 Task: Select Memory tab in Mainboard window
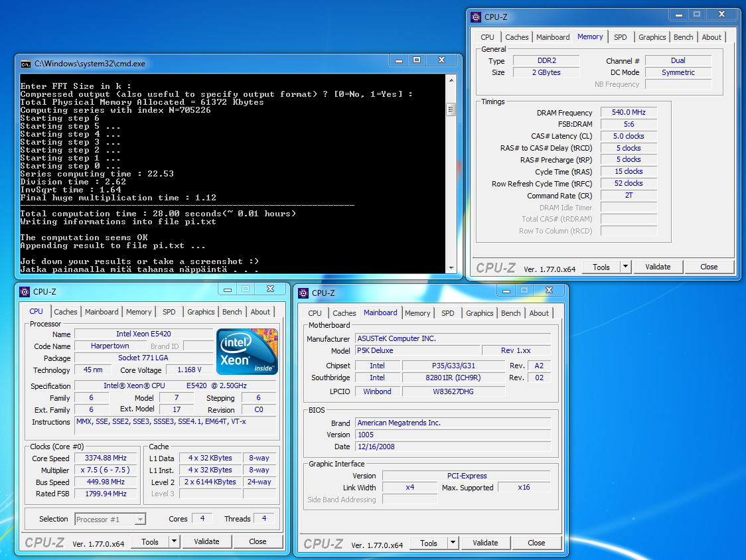(x=417, y=313)
